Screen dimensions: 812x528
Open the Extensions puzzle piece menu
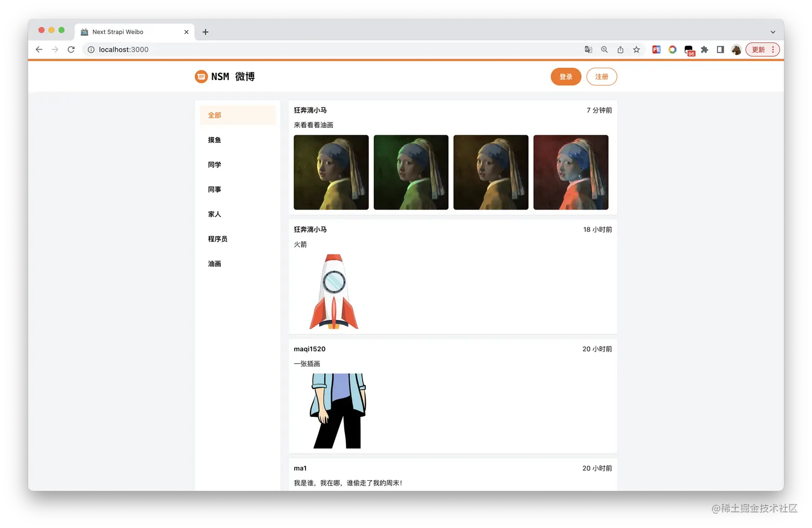click(x=705, y=49)
